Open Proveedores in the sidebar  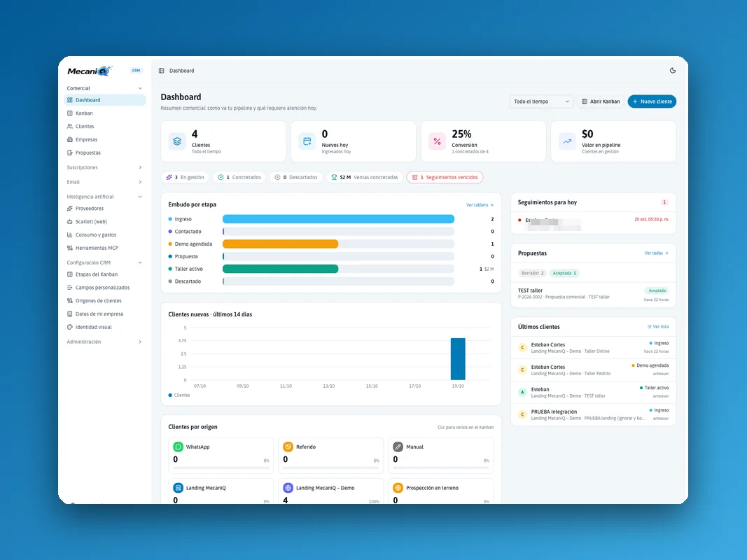tap(105, 209)
